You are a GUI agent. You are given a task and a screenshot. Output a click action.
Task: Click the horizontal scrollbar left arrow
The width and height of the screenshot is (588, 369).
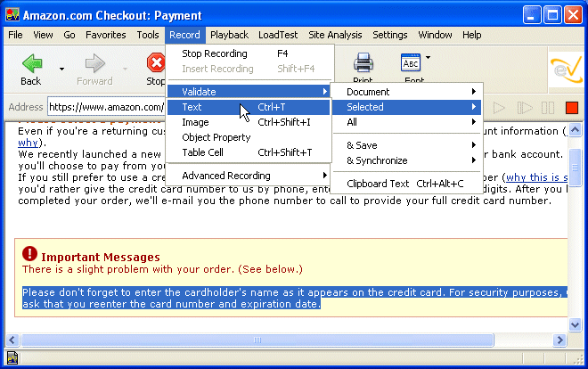(x=12, y=340)
